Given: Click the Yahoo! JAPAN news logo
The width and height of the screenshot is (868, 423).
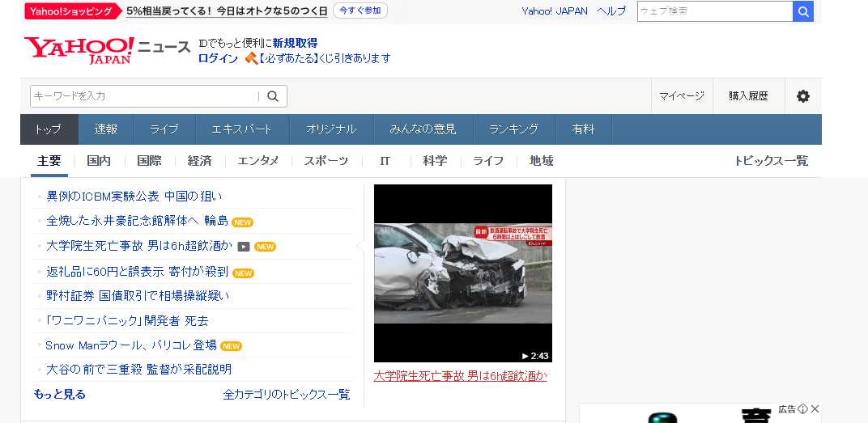Looking at the screenshot, I should tap(79, 49).
